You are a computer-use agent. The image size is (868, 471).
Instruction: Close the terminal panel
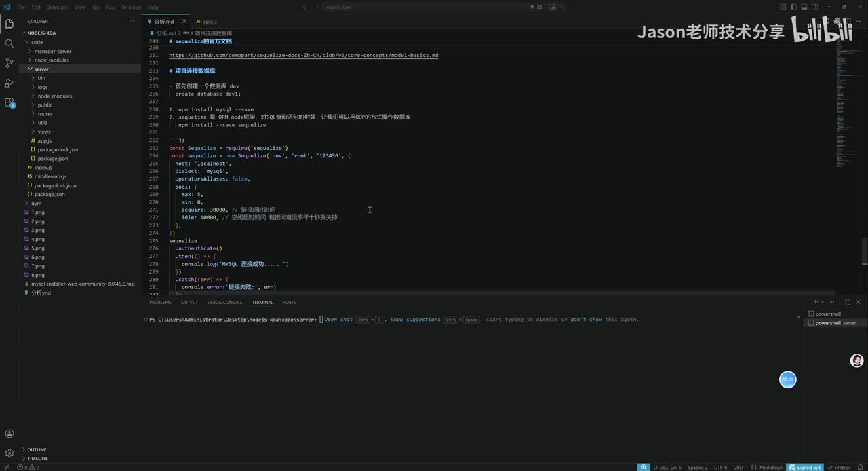click(859, 302)
